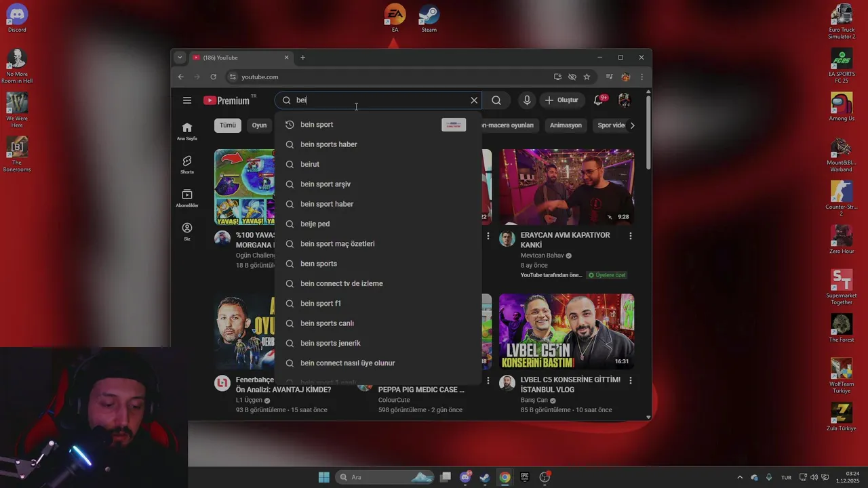The height and width of the screenshot is (488, 868).
Task: Open Steam from the taskbar
Action: click(x=485, y=477)
